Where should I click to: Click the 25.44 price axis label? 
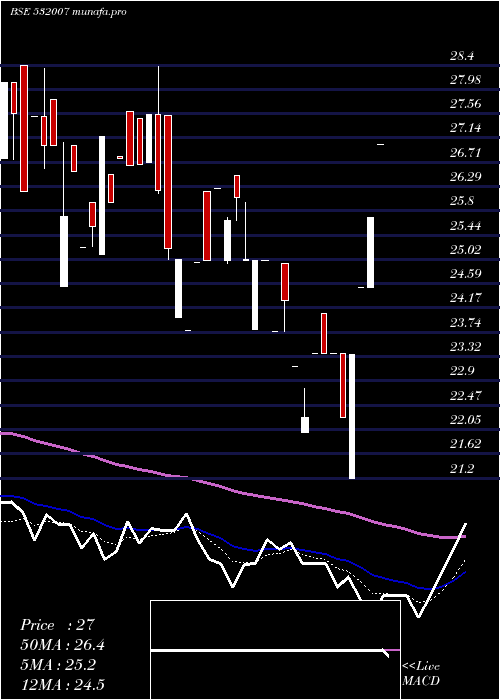tap(465, 225)
